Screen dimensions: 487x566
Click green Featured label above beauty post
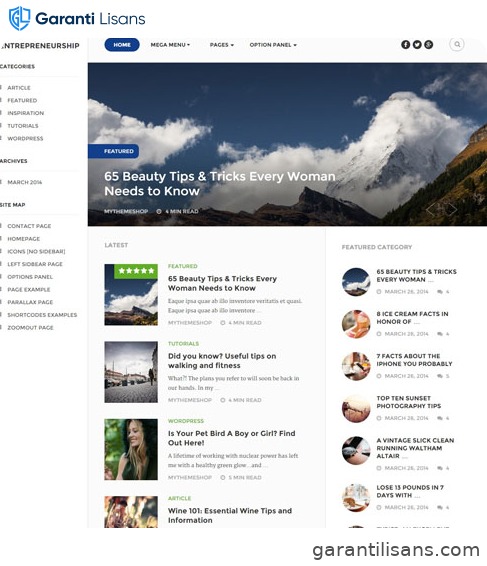coord(183,266)
